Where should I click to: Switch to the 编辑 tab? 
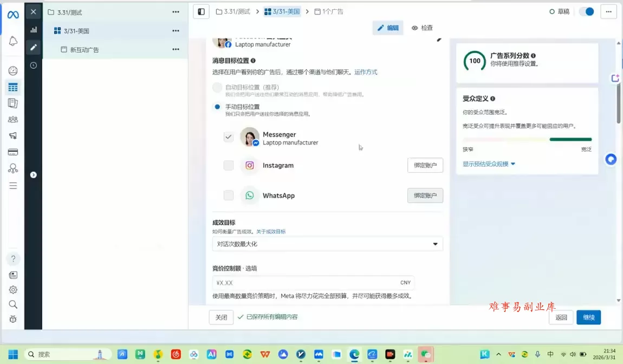[388, 28]
